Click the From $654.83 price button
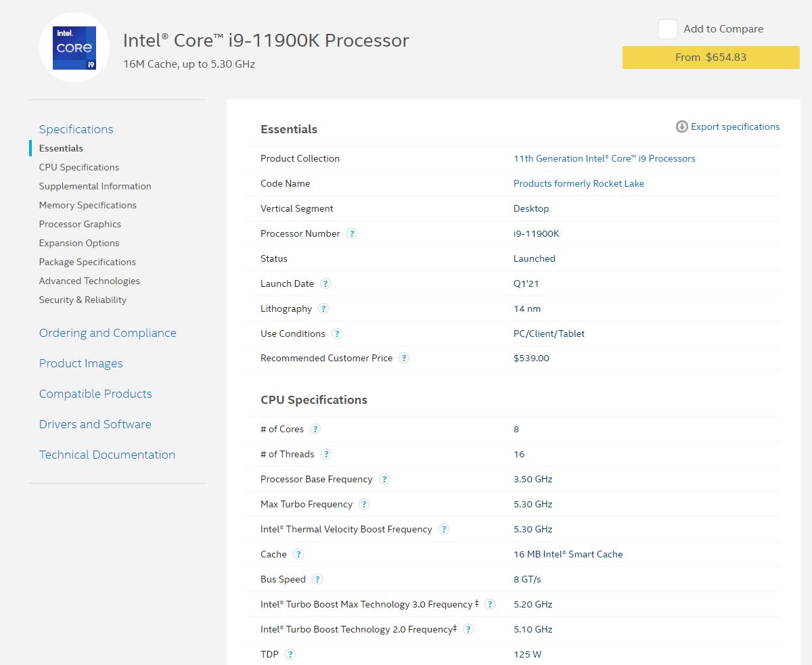The width and height of the screenshot is (812, 665). pos(710,58)
